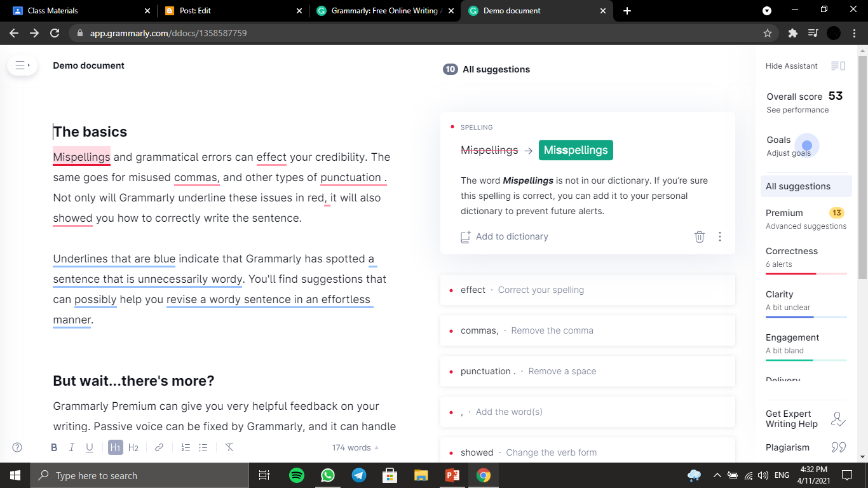Open Premium advanced suggestions
This screenshot has width=868, height=488.
click(806, 219)
